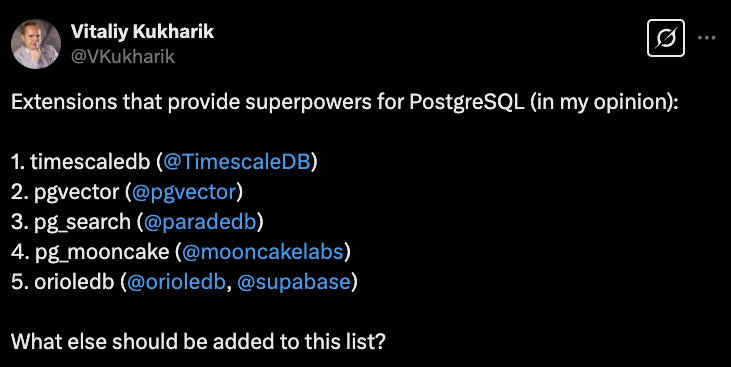Screen dimensions: 731x367
Task: Click Vitaliy Kukharik's profile avatar
Action: 36,44
